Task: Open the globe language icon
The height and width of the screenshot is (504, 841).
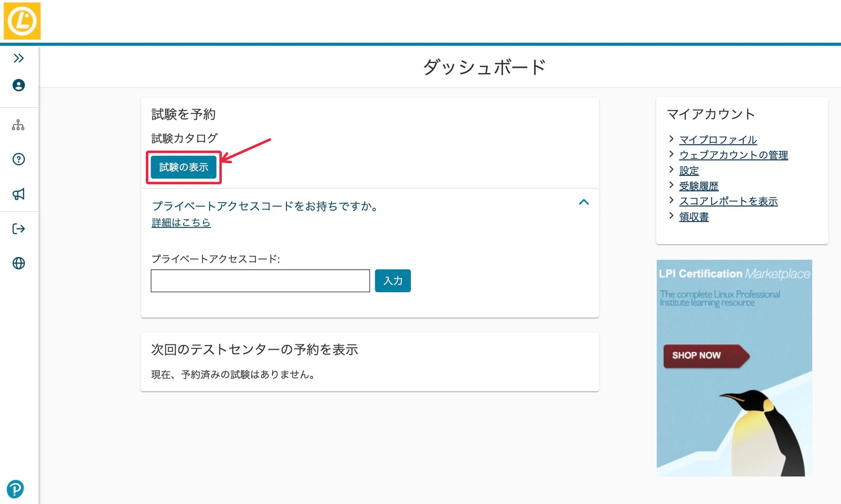Action: (x=19, y=263)
